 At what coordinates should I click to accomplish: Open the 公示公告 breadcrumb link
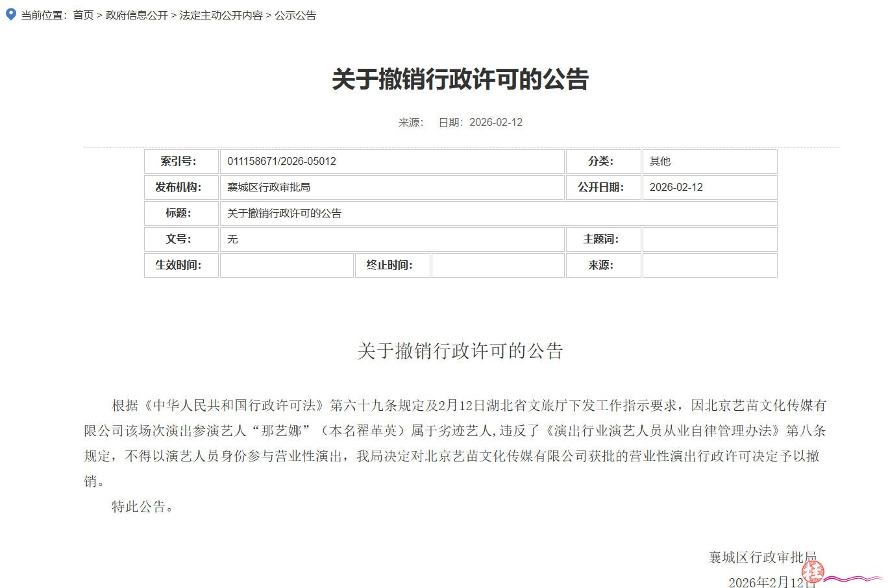(295, 15)
